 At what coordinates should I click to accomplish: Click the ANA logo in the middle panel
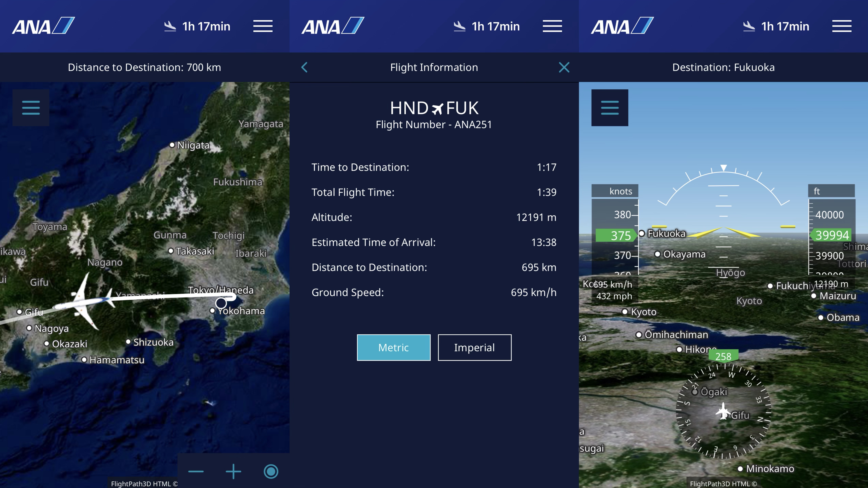coord(333,26)
